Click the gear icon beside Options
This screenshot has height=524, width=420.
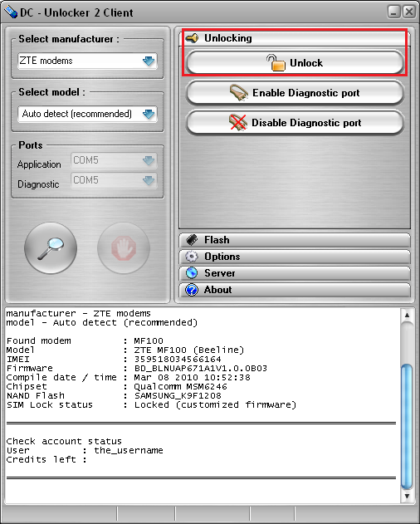click(192, 257)
